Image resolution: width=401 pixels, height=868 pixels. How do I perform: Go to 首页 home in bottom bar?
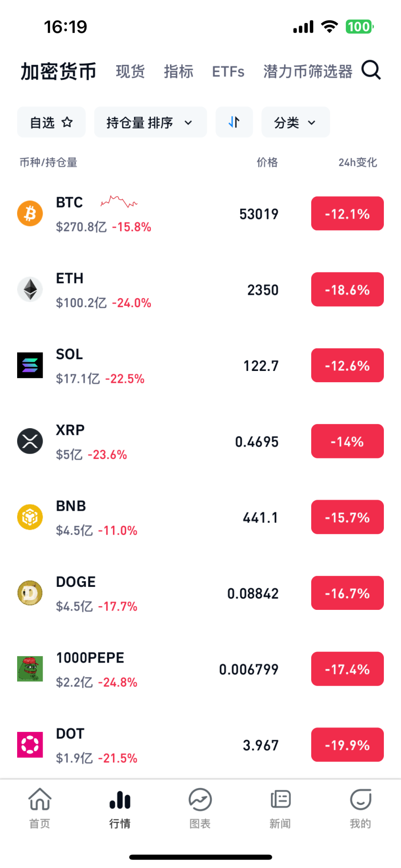40,807
